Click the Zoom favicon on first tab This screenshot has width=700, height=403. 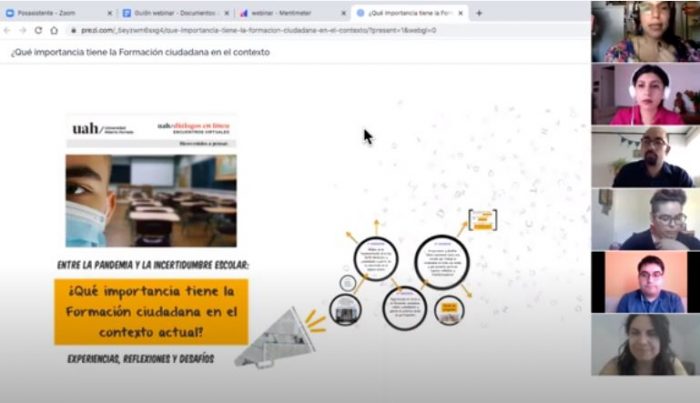[10, 13]
